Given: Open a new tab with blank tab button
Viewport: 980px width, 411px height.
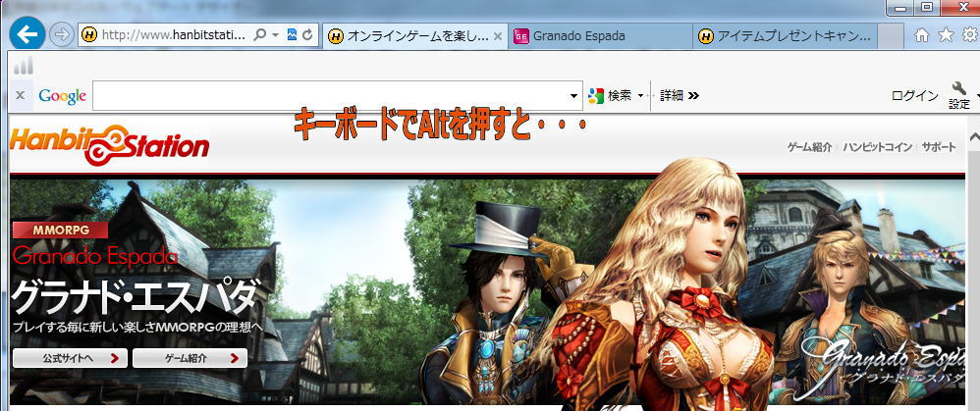Looking at the screenshot, I should tap(891, 36).
